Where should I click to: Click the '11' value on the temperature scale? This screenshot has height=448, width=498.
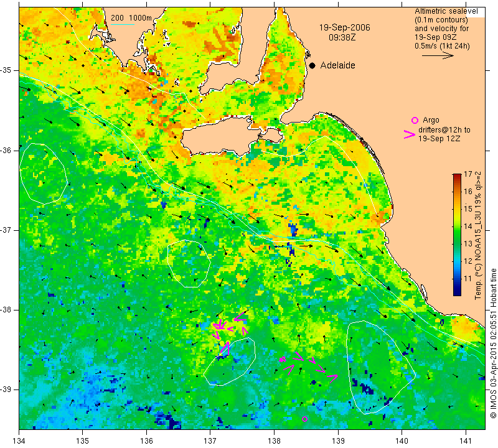point(468,279)
